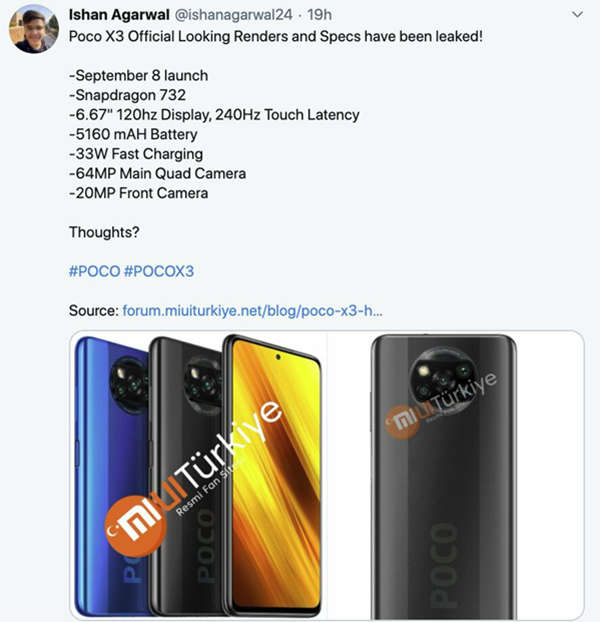This screenshot has width=600, height=622.
Task: Click Ishan Agarwal's profile avatar photo
Action: coord(34,29)
